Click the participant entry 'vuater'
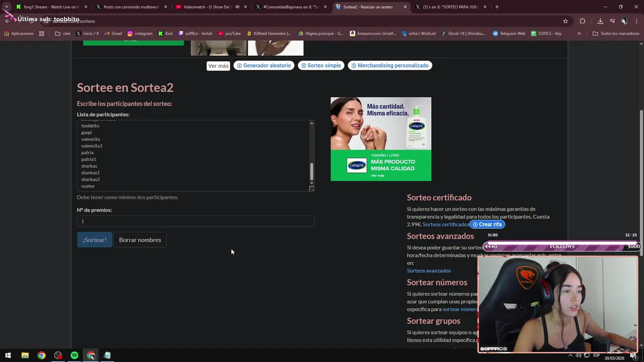644x362 pixels. tap(88, 186)
